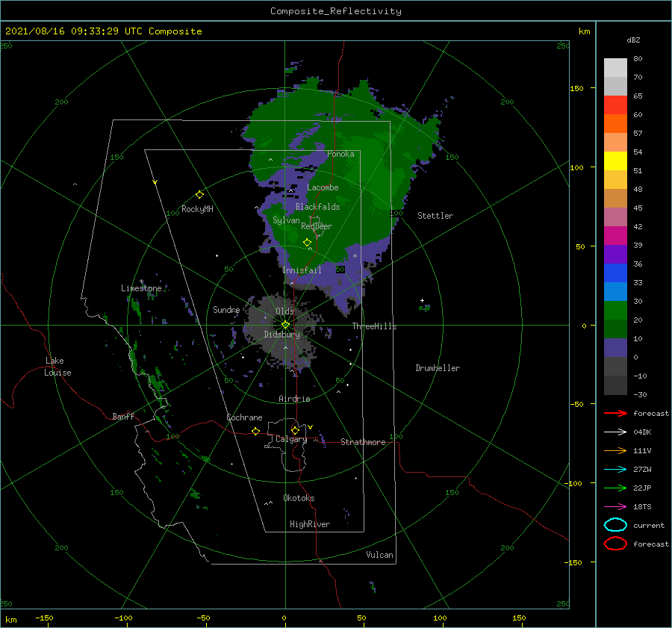Click the Limestone label
672x628 pixels.
[141, 288]
